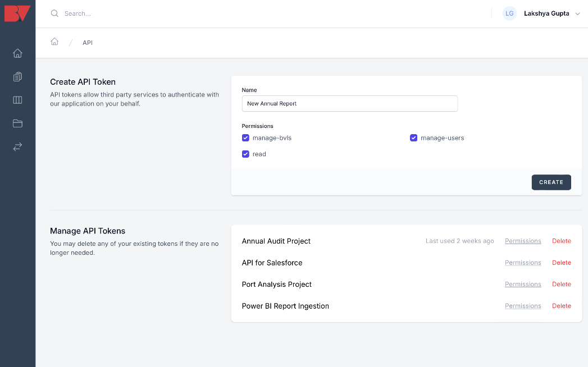
Task: Go to the breadcrumb home icon
Action: click(x=54, y=42)
